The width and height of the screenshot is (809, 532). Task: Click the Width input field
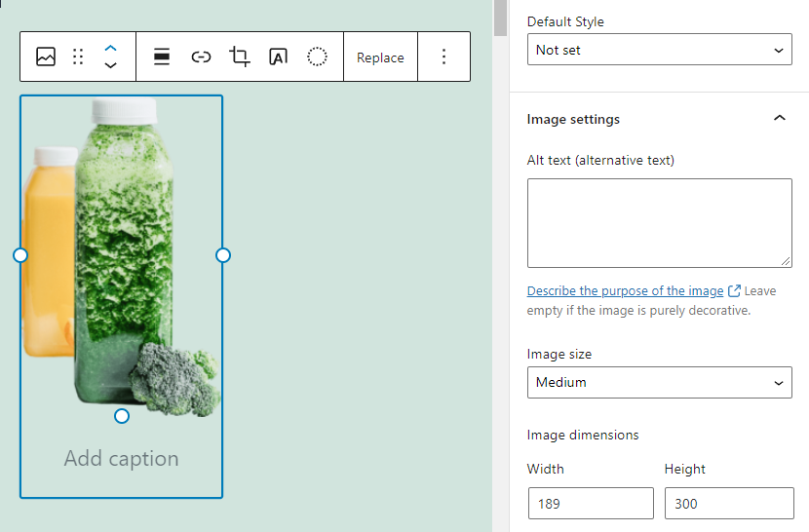click(590, 504)
